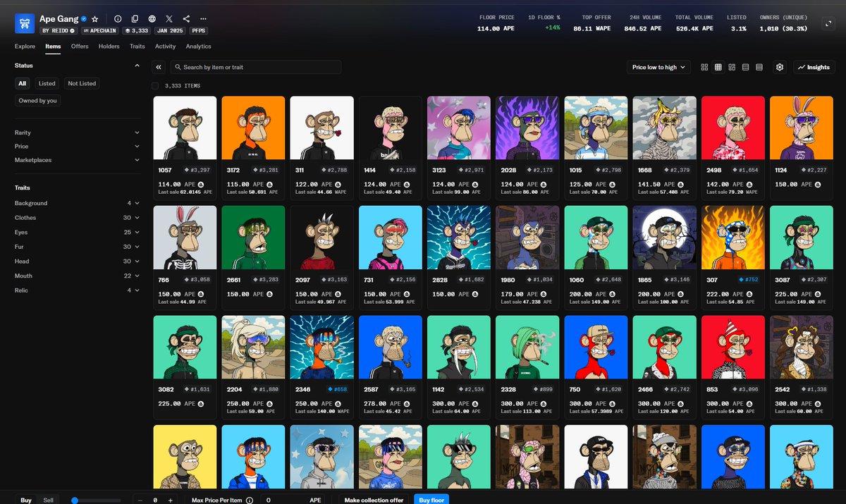Open NFT 1057 thumbnail priced 114.00 APE
The height and width of the screenshot is (504, 846).
pyautogui.click(x=185, y=128)
